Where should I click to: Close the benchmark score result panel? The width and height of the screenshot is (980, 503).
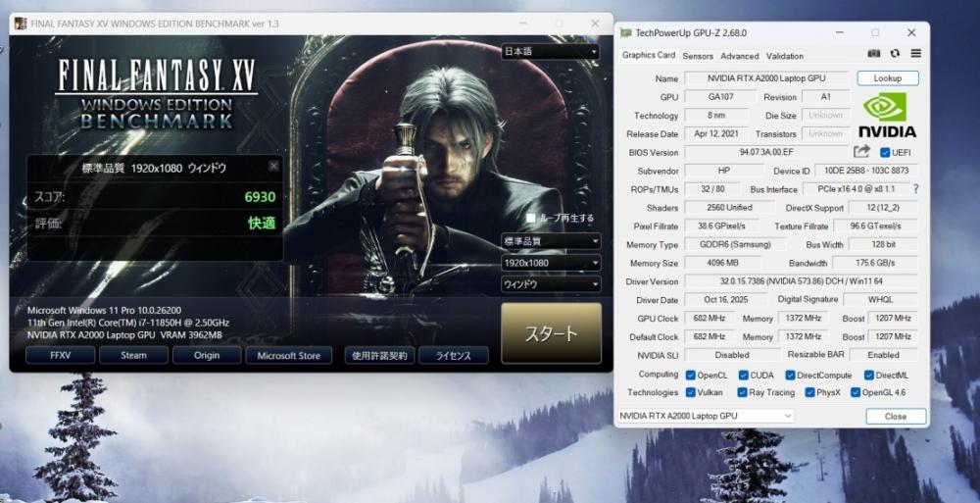coord(273,167)
